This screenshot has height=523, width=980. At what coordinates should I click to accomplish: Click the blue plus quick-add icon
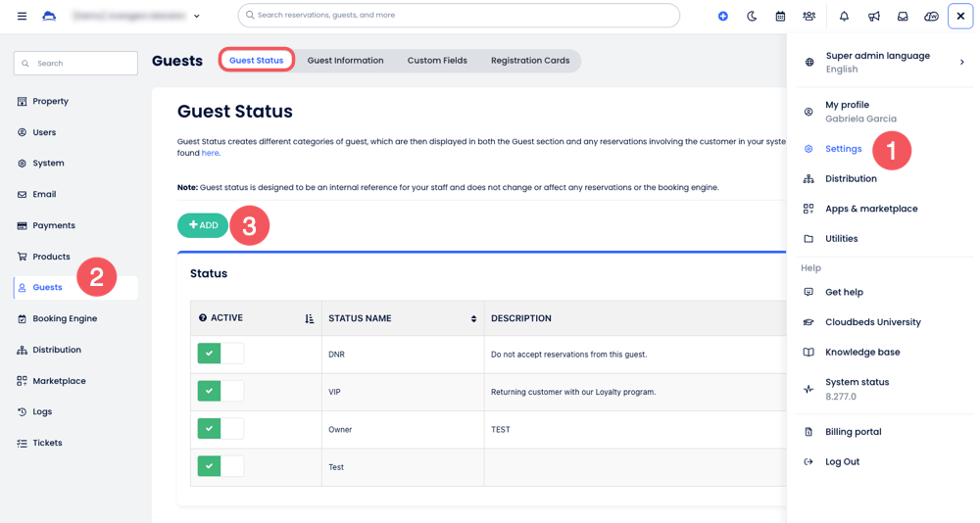723,16
